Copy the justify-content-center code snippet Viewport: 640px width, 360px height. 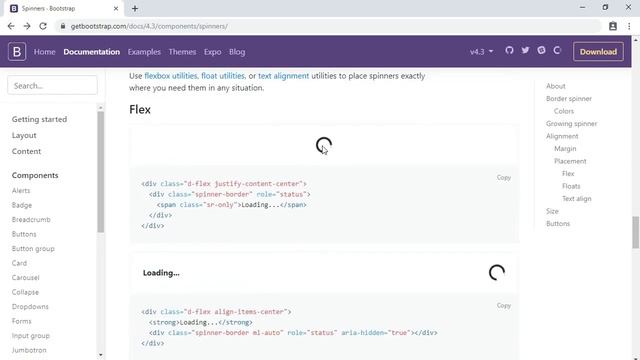504,178
